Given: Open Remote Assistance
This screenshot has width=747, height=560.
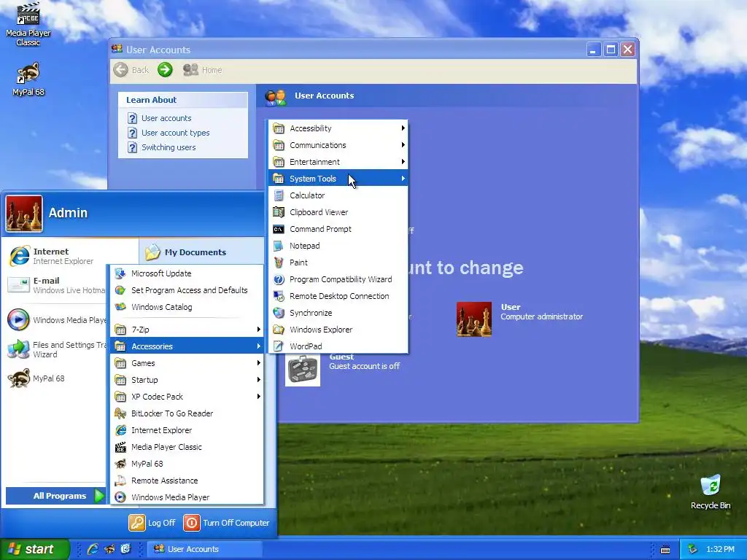Looking at the screenshot, I should 187,481.
